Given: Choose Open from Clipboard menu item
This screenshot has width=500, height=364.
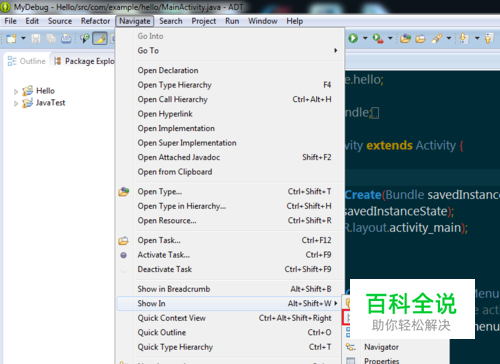Looking at the screenshot, I should coord(231,172).
